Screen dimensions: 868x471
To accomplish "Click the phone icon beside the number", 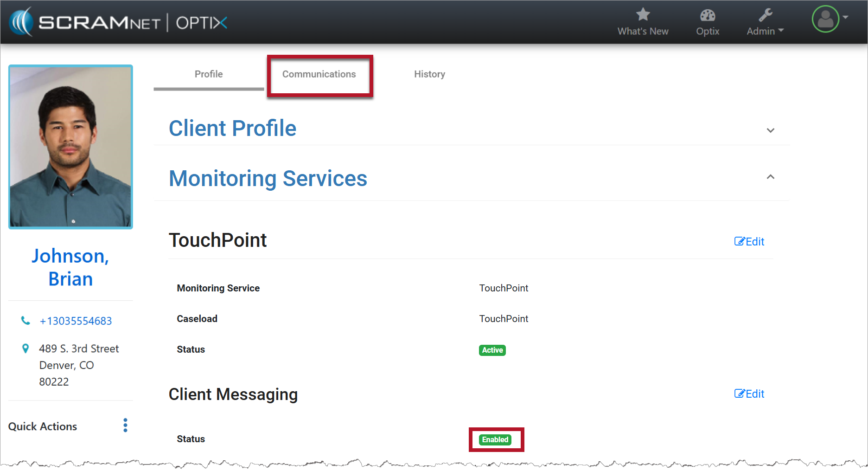I will (x=26, y=321).
